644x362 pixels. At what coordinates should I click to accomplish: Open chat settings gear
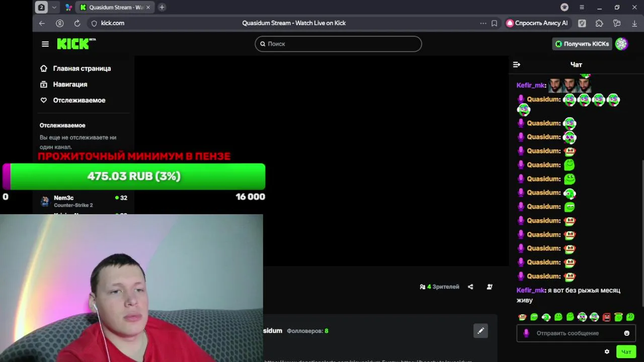[607, 351]
